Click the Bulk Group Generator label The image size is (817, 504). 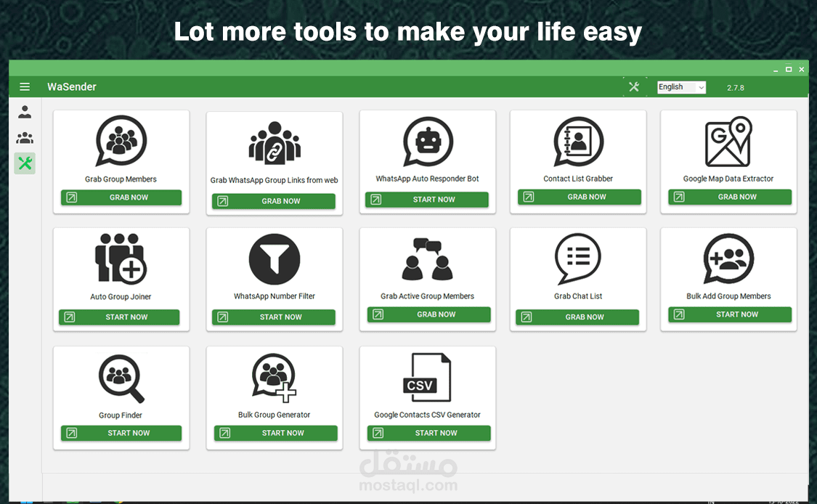point(274,415)
